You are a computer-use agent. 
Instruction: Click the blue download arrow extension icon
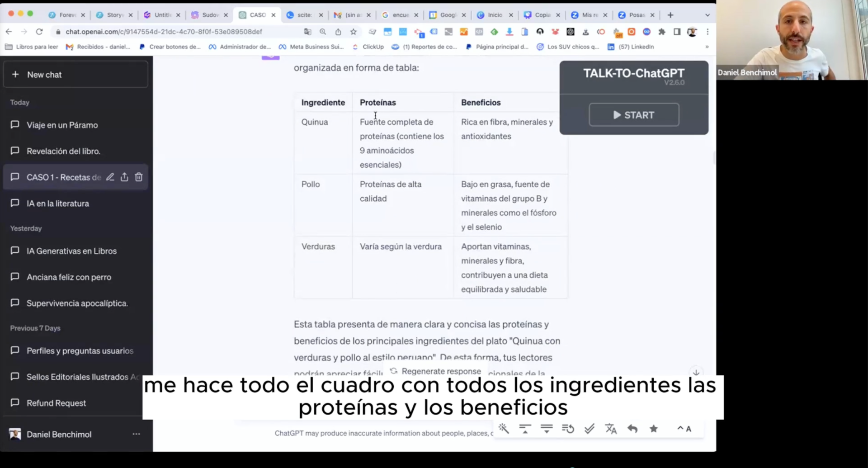509,32
